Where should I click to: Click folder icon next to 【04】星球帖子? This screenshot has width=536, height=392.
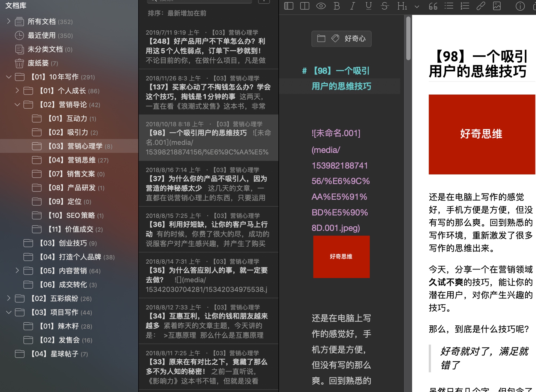pos(19,354)
